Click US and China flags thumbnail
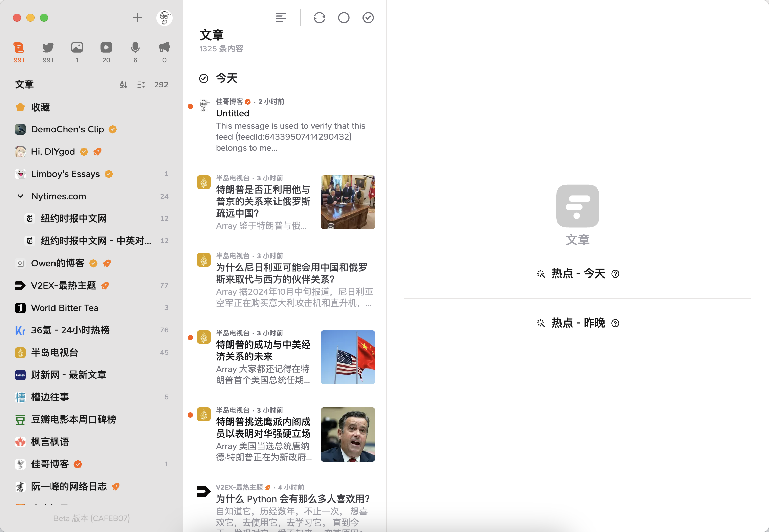769x532 pixels. click(348, 357)
